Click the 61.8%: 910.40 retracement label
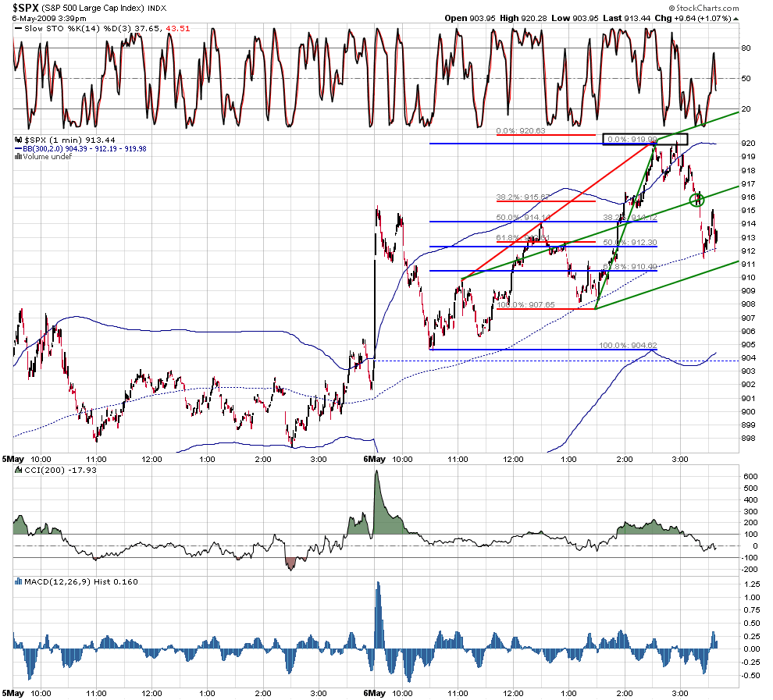The height and width of the screenshot is (700, 773). click(x=630, y=267)
